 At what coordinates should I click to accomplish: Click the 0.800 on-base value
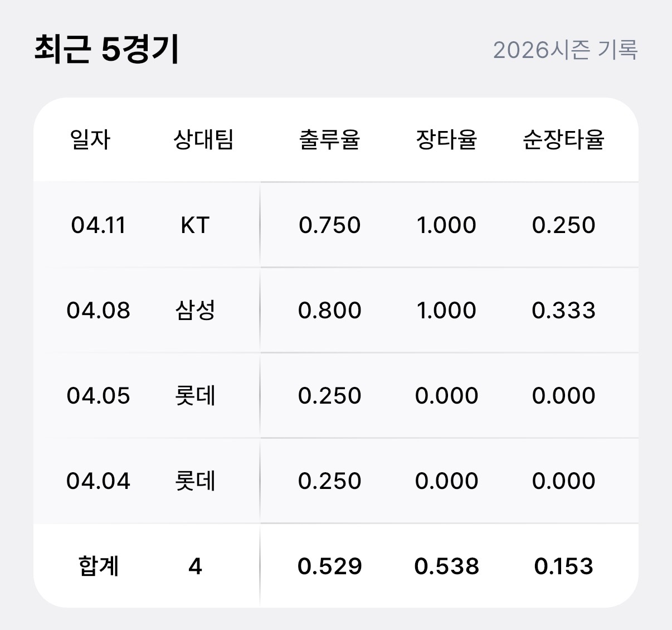coord(329,311)
